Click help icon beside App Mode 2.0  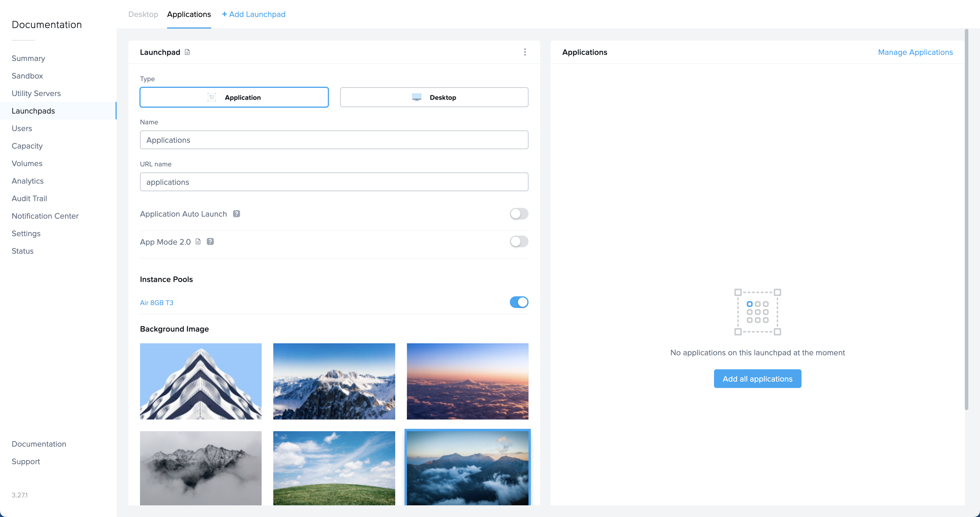coord(210,242)
